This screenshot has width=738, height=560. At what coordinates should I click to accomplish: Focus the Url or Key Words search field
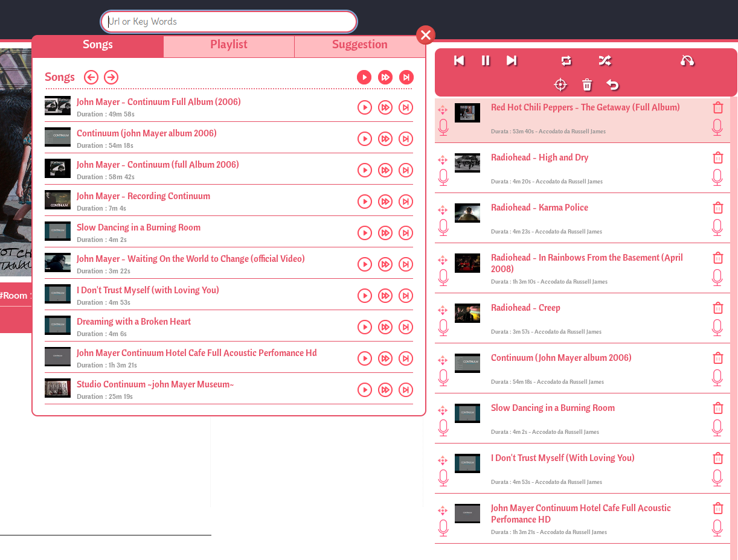(229, 22)
